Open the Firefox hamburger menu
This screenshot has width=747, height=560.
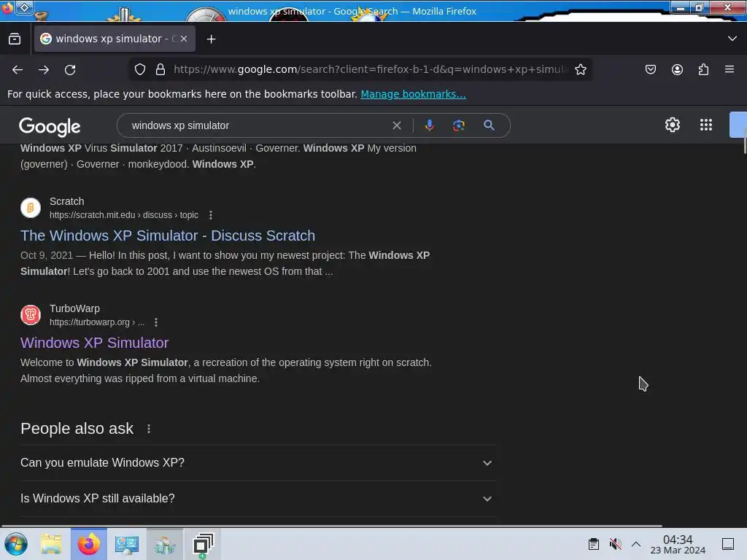(x=729, y=69)
